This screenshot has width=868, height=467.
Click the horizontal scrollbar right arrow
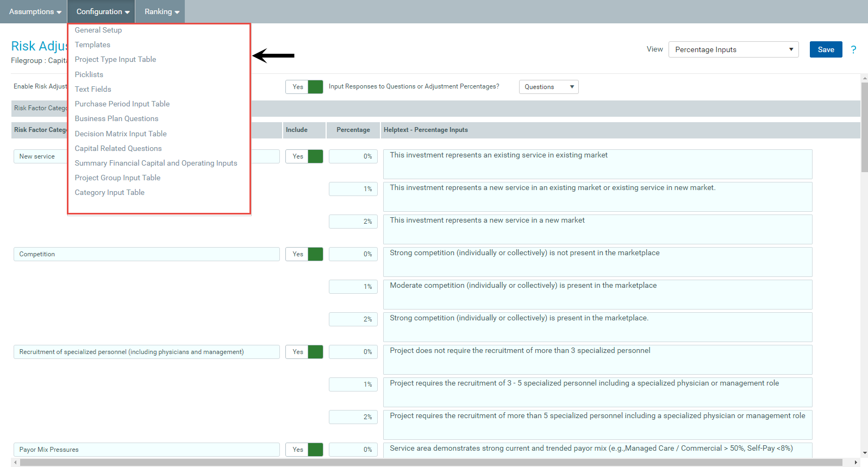(856, 463)
